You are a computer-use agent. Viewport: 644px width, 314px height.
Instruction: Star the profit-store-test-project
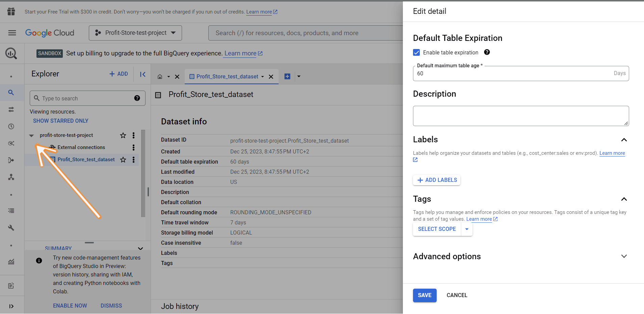click(123, 135)
